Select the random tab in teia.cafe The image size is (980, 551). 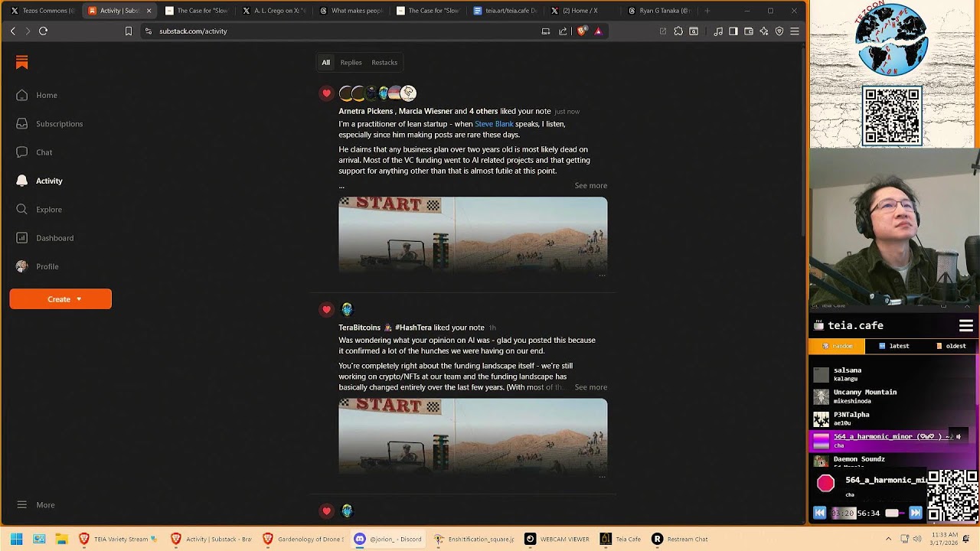click(x=837, y=346)
